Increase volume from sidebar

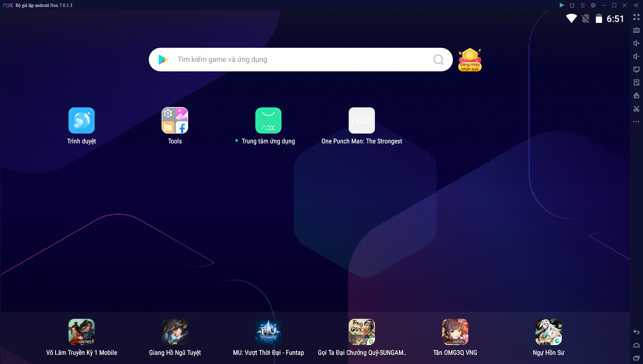point(636,43)
